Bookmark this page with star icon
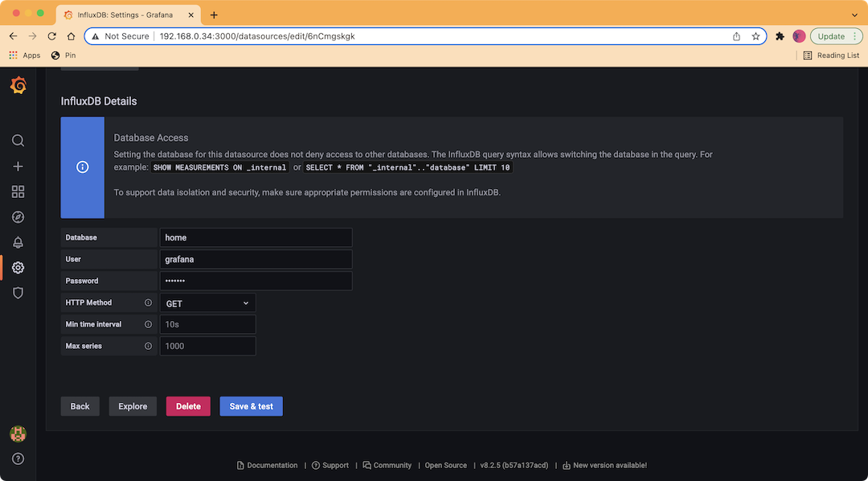Viewport: 868px width, 481px height. coord(755,36)
